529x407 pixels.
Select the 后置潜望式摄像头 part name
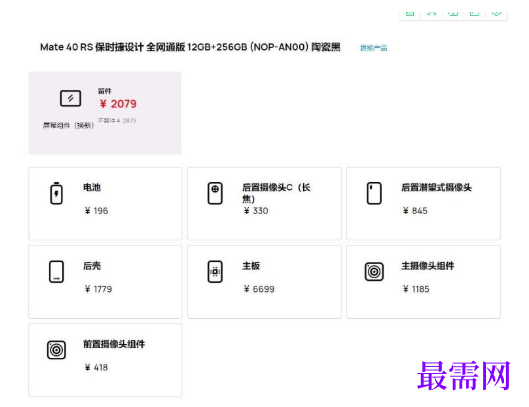pyautogui.click(x=436, y=187)
